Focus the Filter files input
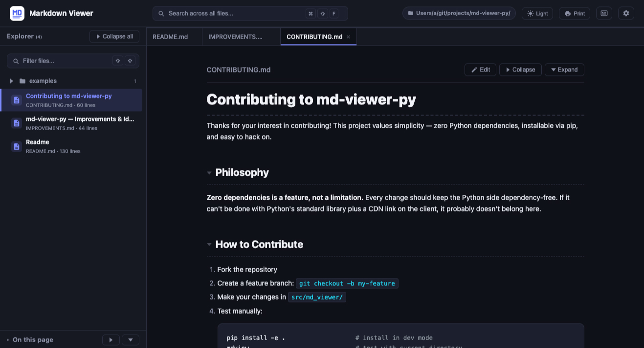The height and width of the screenshot is (348, 644). pos(73,61)
